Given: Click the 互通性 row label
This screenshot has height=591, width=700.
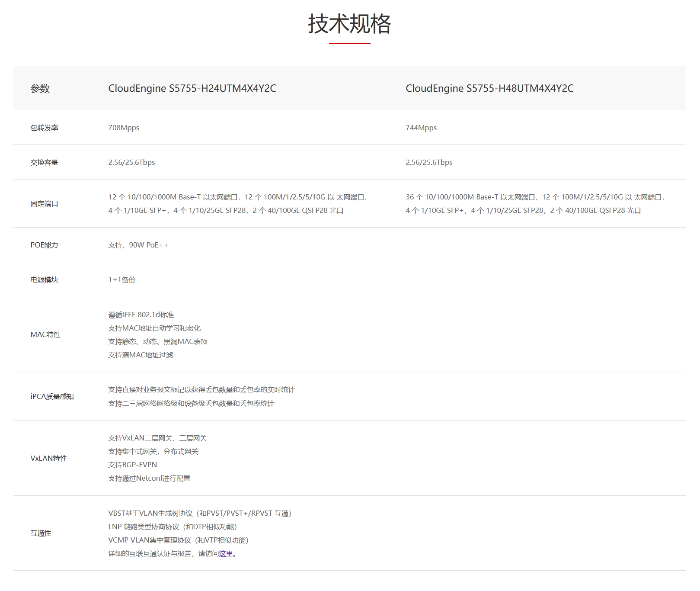Looking at the screenshot, I should (x=41, y=533).
